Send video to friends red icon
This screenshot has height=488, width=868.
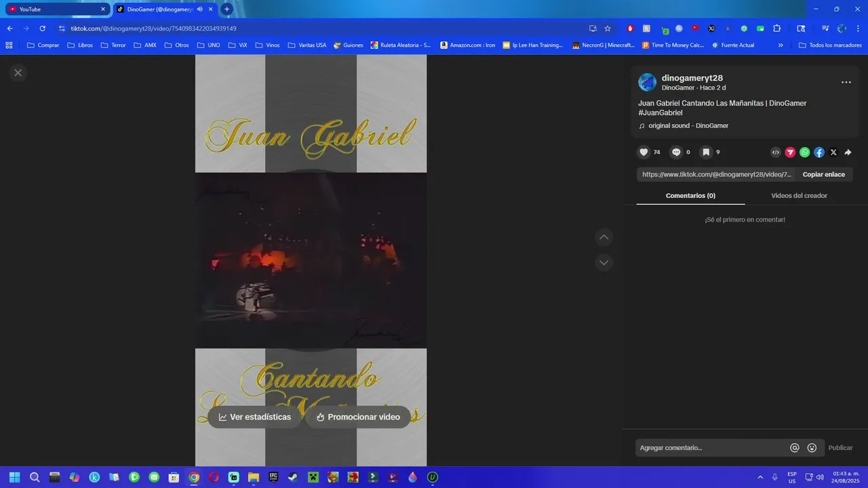pos(790,152)
